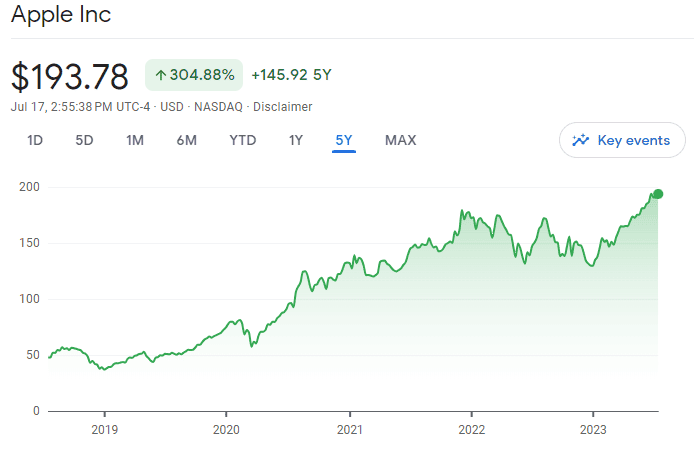Image resolution: width=694 pixels, height=458 pixels.
Task: Open the Disclaimer link
Action: (x=283, y=107)
